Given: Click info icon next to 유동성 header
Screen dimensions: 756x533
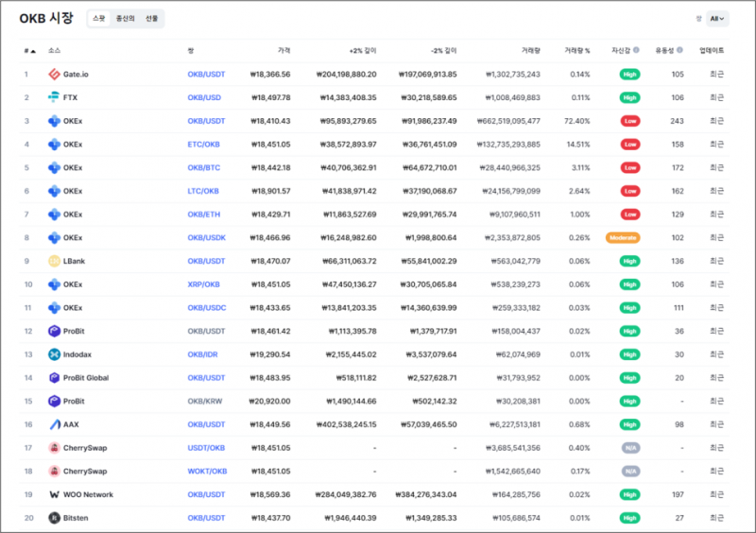Looking at the screenshot, I should (x=679, y=50).
